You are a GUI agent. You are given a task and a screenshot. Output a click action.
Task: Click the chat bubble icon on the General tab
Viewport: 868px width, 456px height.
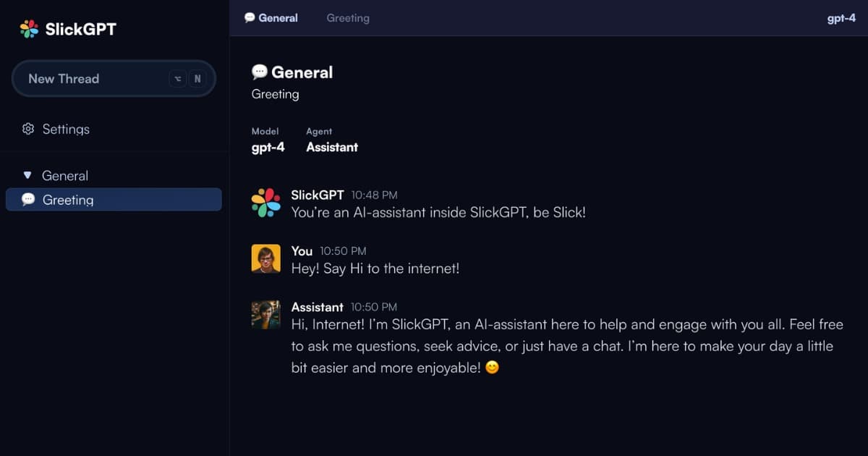(250, 17)
